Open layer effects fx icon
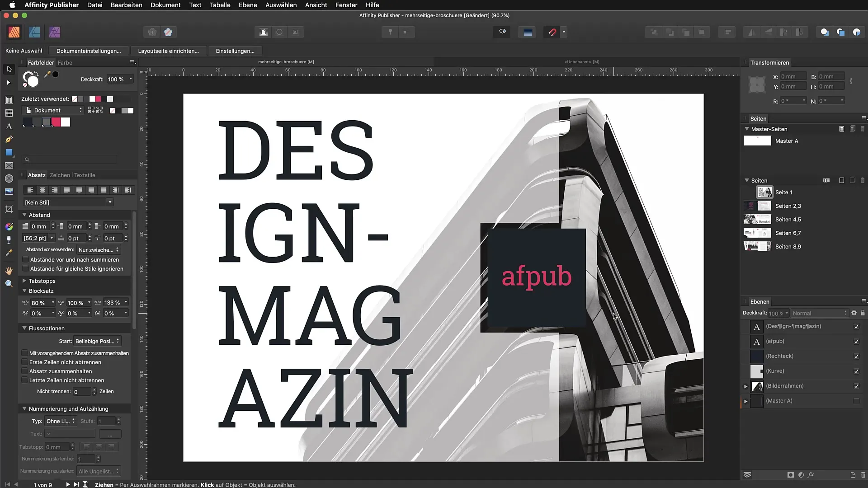Screen dimensions: 868x488 [811, 475]
